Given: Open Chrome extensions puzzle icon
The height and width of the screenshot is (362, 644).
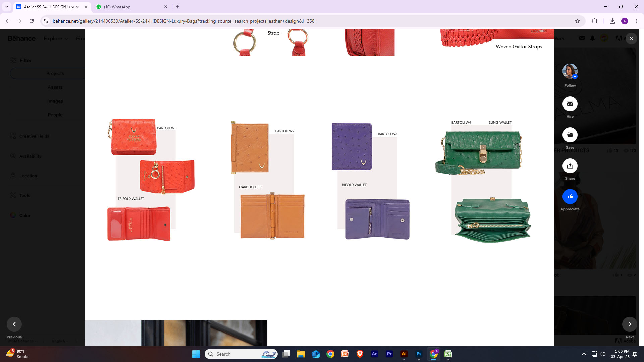Looking at the screenshot, I should click(x=594, y=21).
